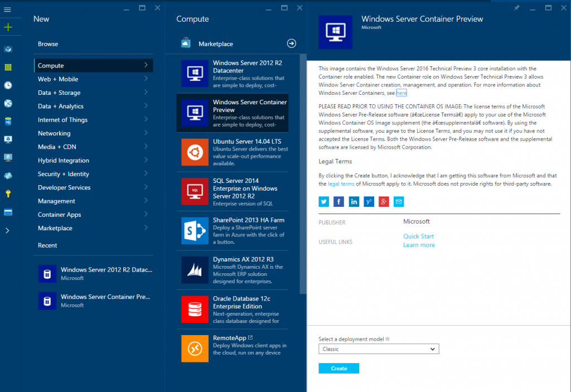Viewport: 571px width, 392px height.
Task: Post the image link to LinkedIn
Action: point(354,201)
